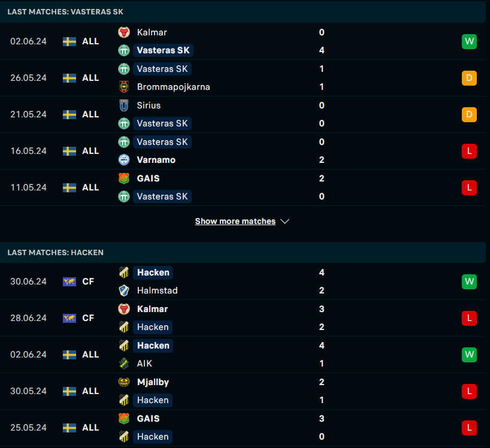Open Kalmar team name in 02.06.24 match
The width and height of the screenshot is (490, 448).
pos(152,32)
